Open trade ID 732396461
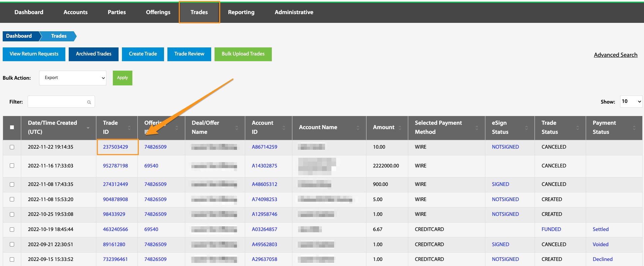 click(116, 259)
